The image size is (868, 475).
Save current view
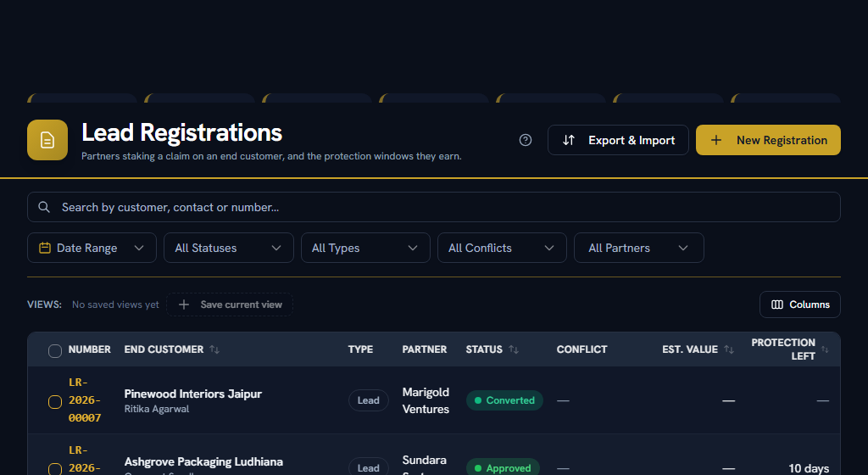point(230,305)
